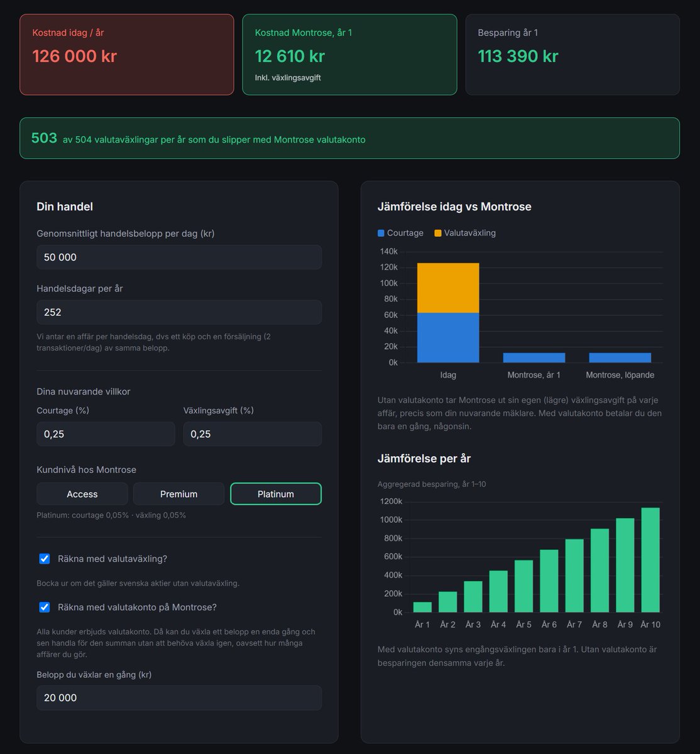This screenshot has width=700, height=754.
Task: Click the Jämförelse idag vs Montrose heading
Action: tap(454, 207)
